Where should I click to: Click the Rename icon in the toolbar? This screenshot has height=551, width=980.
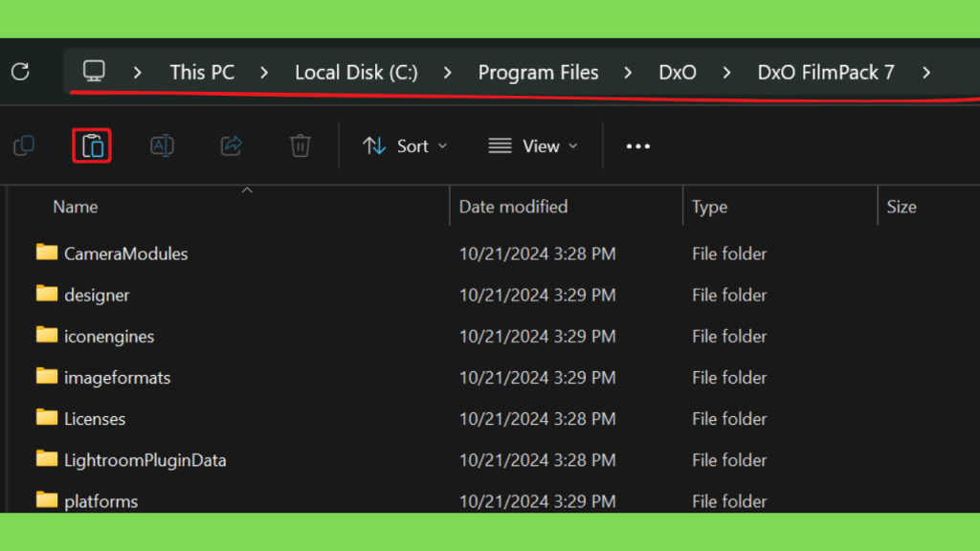(162, 145)
